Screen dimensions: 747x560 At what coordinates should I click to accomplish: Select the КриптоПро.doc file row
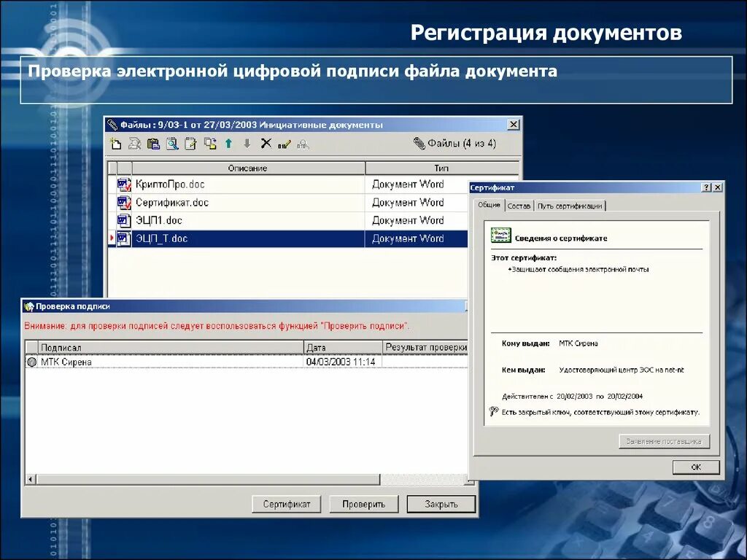(288, 184)
